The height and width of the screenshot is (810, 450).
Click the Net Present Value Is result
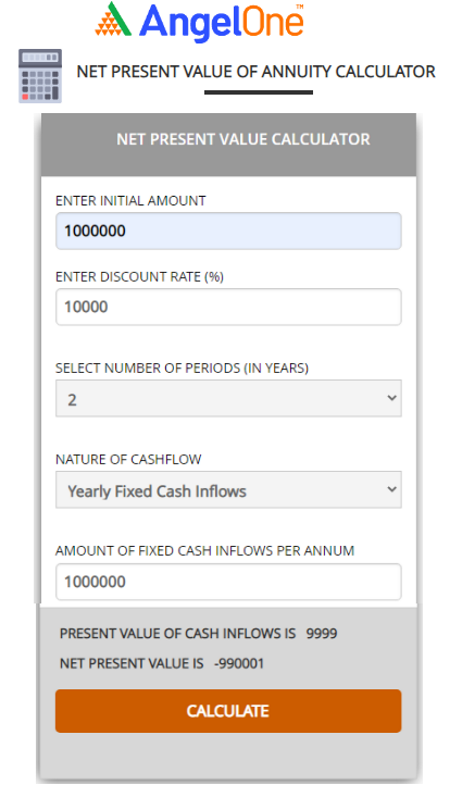coord(162,663)
